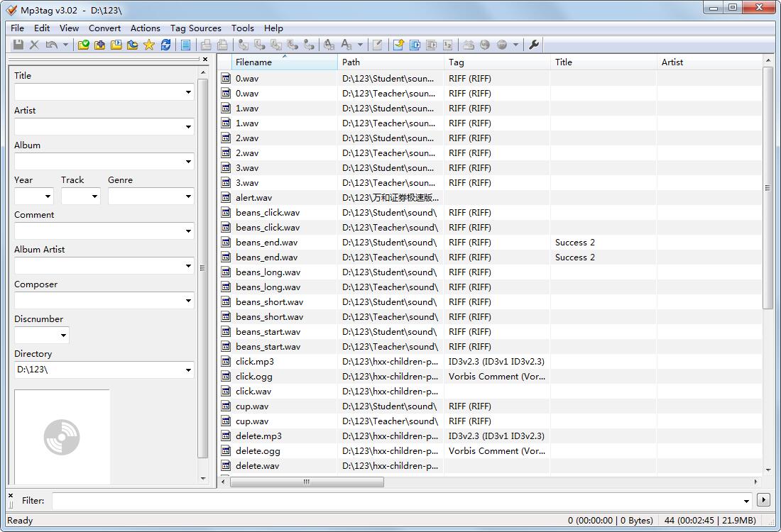Click the tag panel vertical scrollbar

pos(202,267)
